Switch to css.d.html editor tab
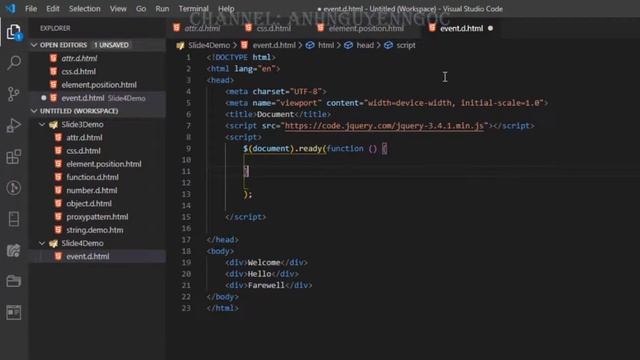The height and width of the screenshot is (360, 640). coord(274,28)
